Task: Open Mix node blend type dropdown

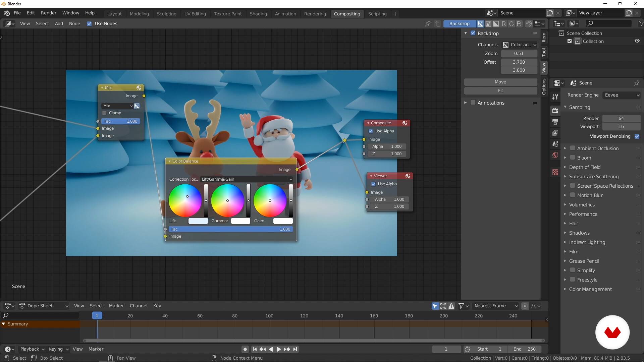Action: coord(117,106)
